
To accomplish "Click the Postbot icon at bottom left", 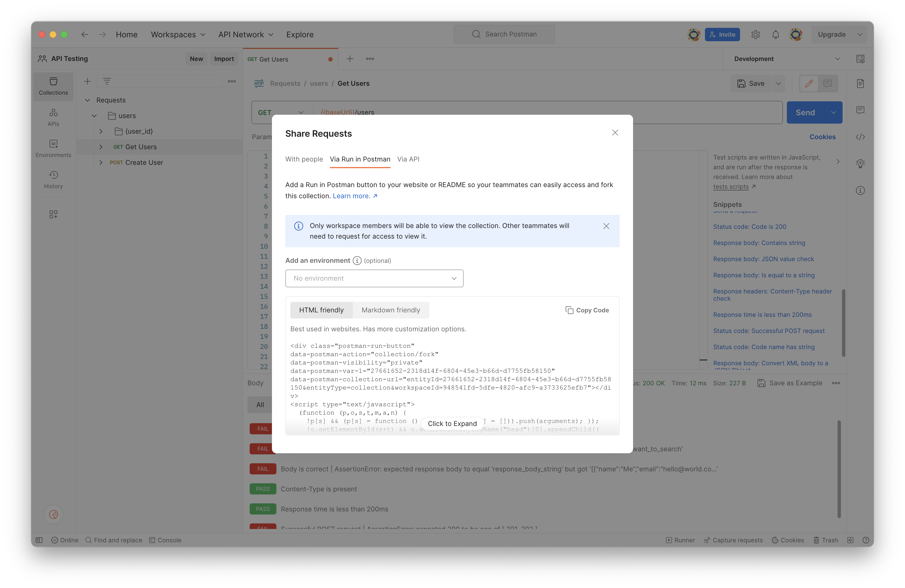I will 53,514.
